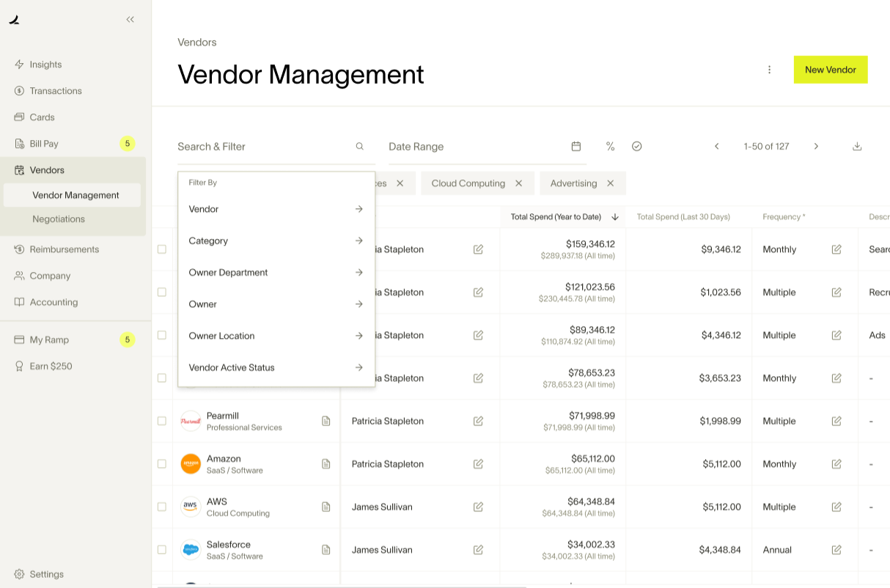Open Negotiations in the sidebar
Screen dimensions: 890x588
(59, 219)
